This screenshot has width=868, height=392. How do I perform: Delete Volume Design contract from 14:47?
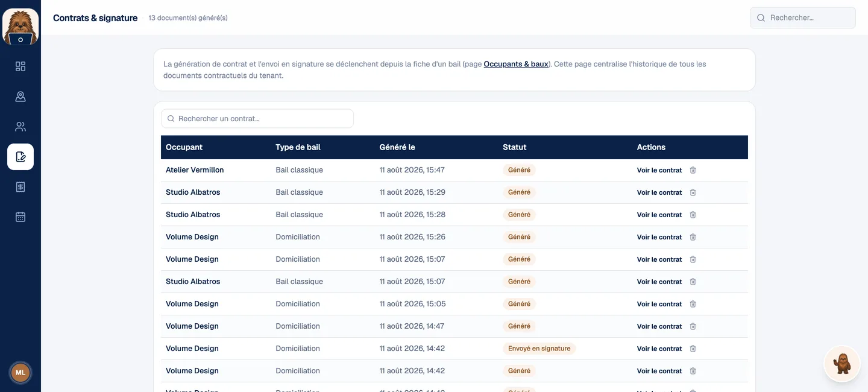point(693,326)
